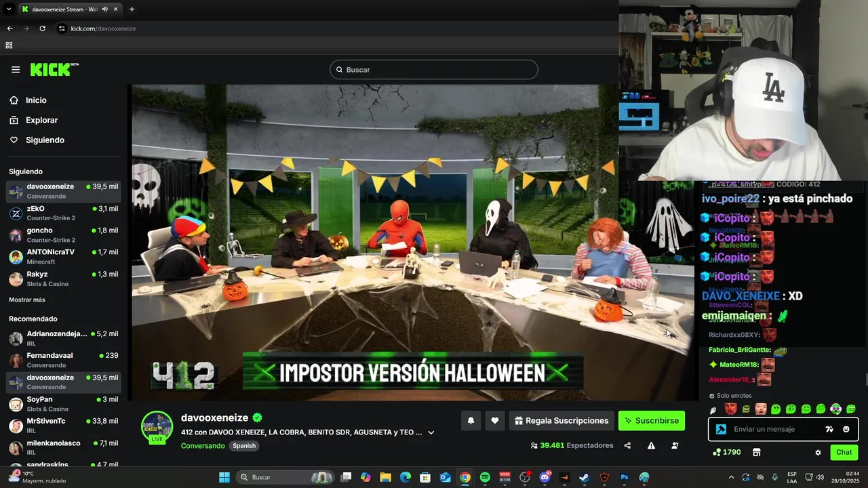Click the report warning triangle icon

[651, 445]
